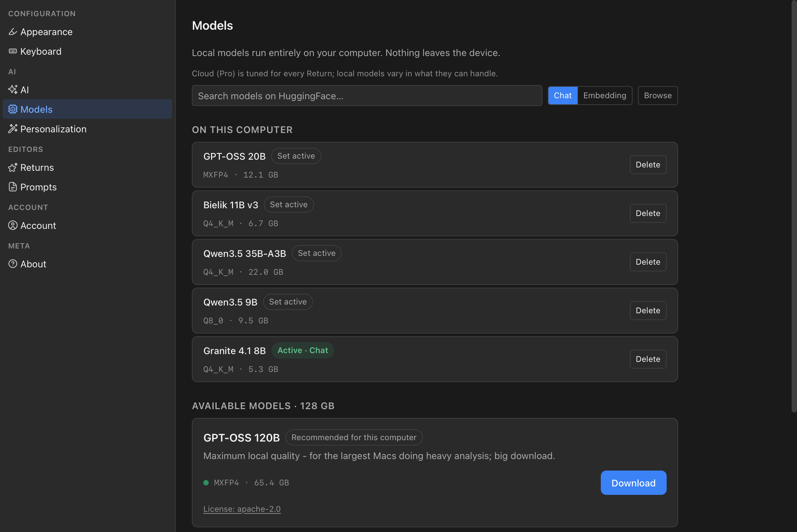Click the Active · Chat badge on Granite
Screen dimensions: 797x532
[x=303, y=350]
